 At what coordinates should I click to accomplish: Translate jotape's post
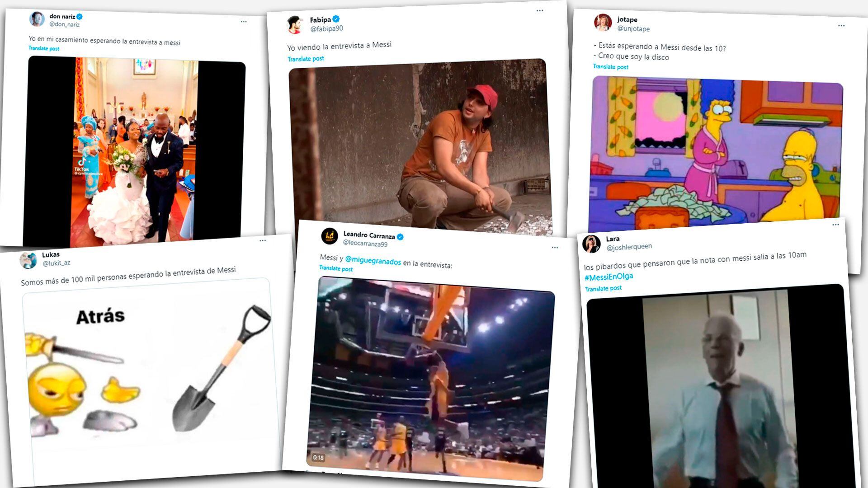coord(611,67)
